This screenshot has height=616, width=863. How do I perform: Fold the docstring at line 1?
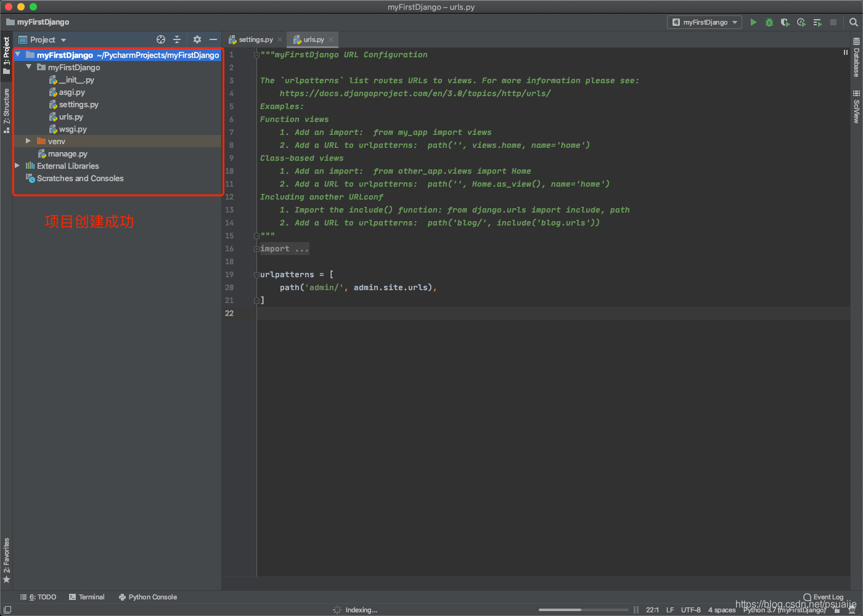(256, 55)
